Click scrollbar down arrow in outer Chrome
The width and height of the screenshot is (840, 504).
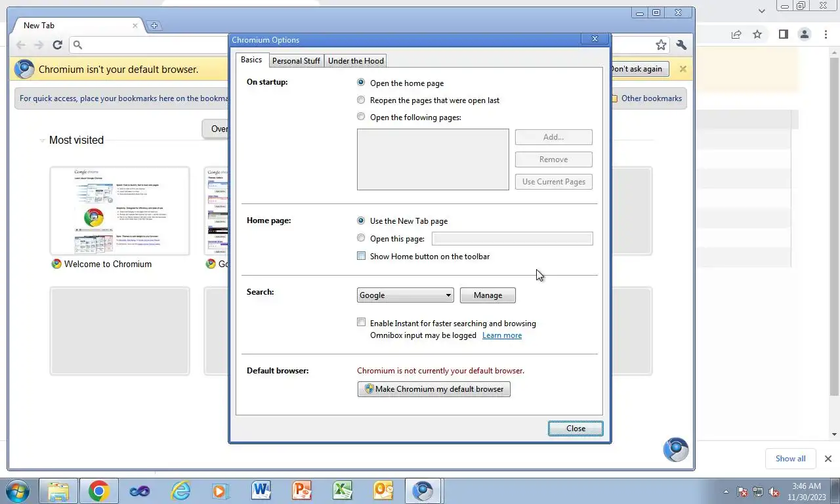click(x=835, y=434)
